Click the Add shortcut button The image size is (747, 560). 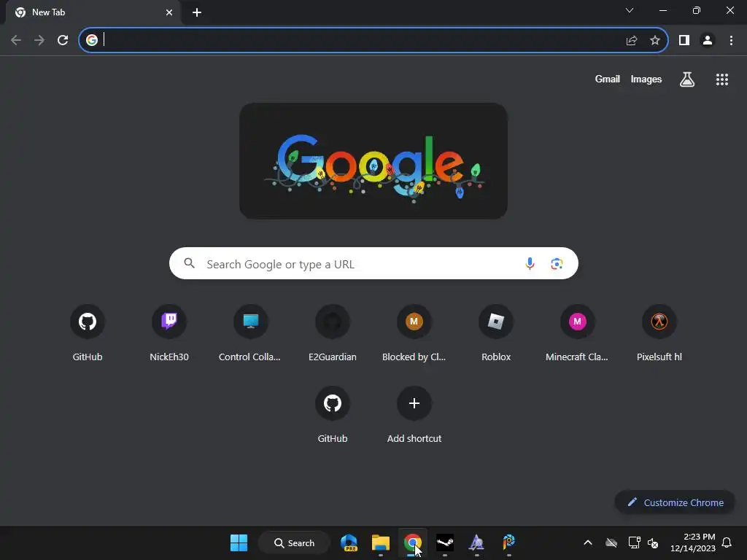pyautogui.click(x=414, y=415)
